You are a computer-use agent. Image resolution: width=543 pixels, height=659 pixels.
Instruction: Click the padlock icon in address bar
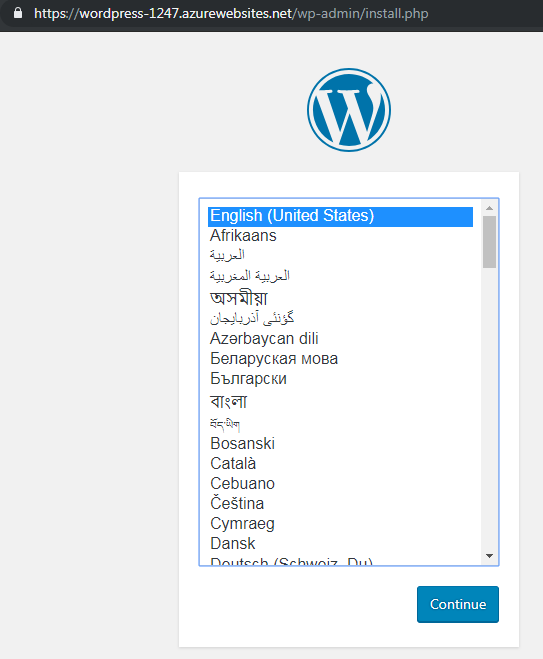18,13
